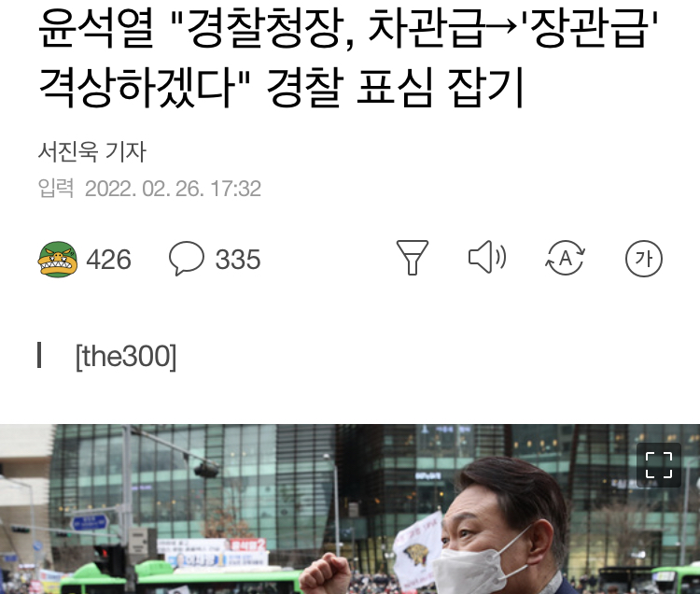Click second headline line 경찰 표심 잡기
The image size is (700, 594).
click(395, 87)
